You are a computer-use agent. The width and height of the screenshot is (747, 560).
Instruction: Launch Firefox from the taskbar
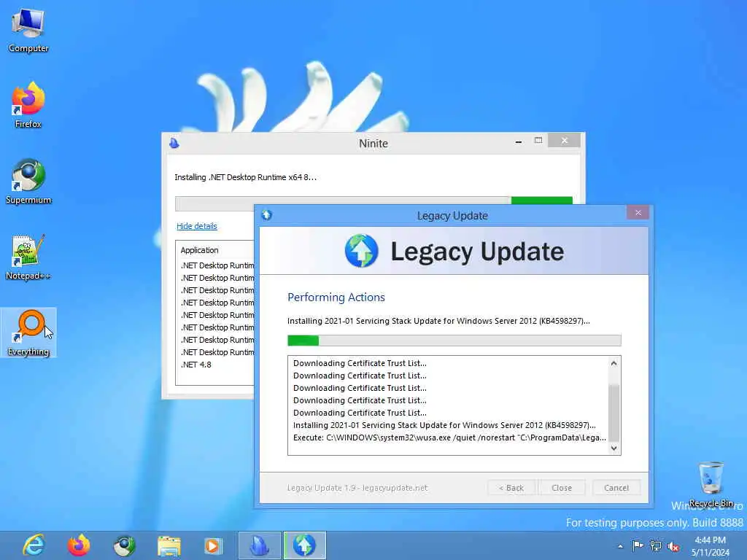coord(79,545)
